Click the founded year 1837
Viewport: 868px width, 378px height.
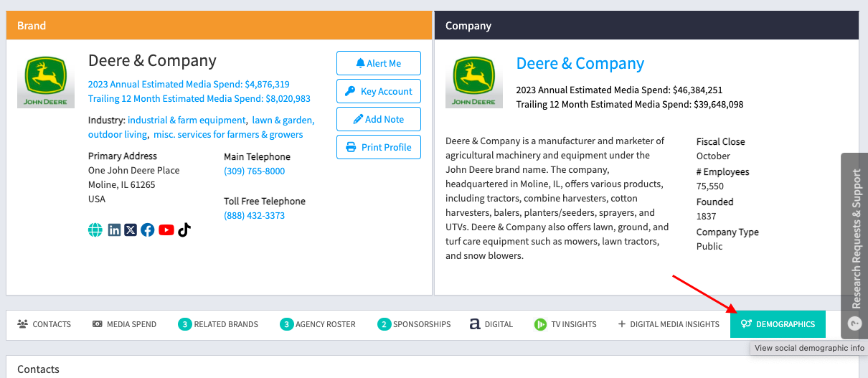[706, 216]
